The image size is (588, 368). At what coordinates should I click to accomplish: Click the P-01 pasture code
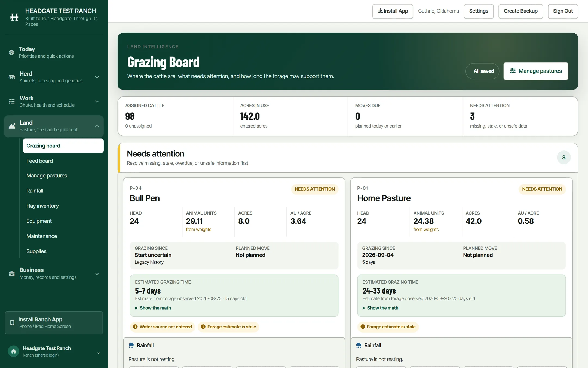[363, 188]
